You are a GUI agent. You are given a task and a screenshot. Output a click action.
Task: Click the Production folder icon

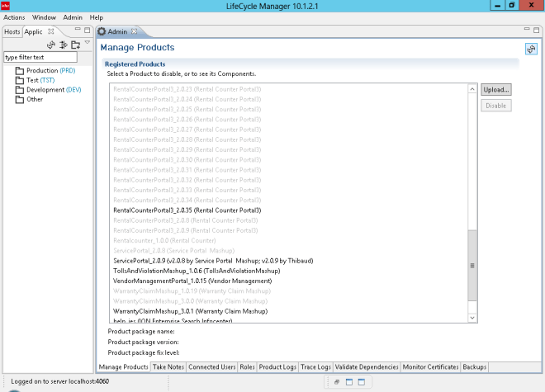point(20,71)
